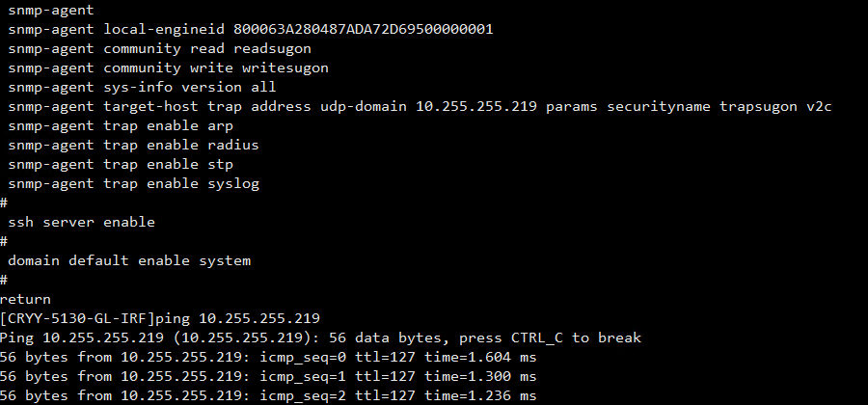The width and height of the screenshot is (868, 405).
Task: Click the icmp_seq=2 ping reply line
Action: [268, 395]
